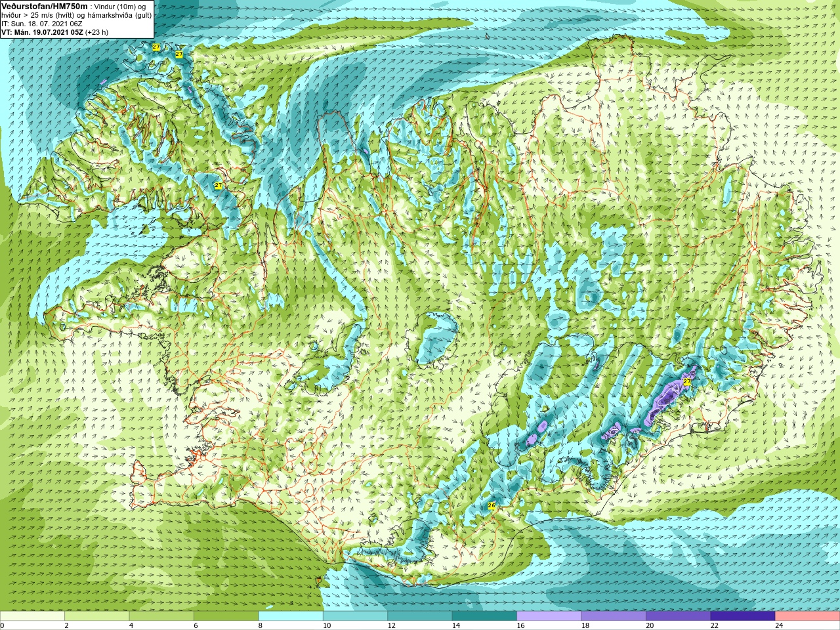Image resolution: width=840 pixels, height=630 pixels.
Task: Click the legend tick label 16
Action: 520,625
